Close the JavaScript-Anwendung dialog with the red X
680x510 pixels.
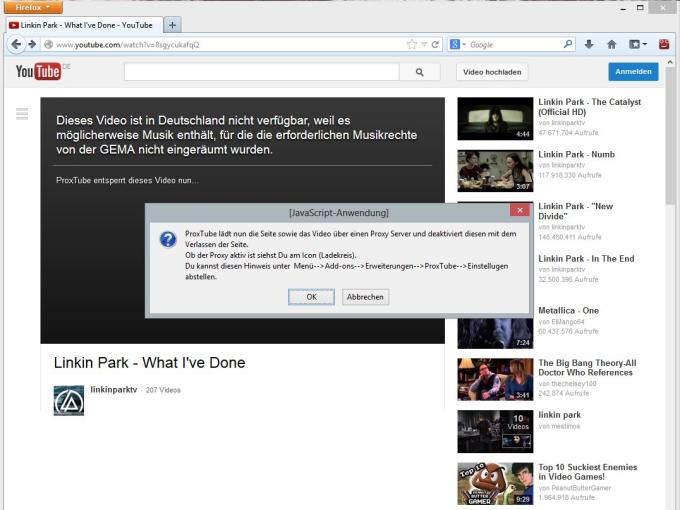(x=520, y=210)
